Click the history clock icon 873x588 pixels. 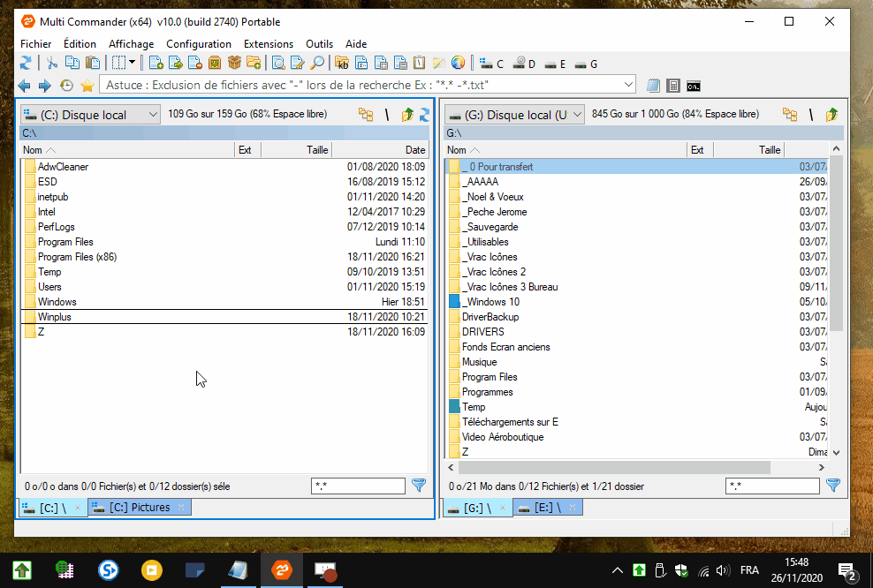[x=66, y=86]
